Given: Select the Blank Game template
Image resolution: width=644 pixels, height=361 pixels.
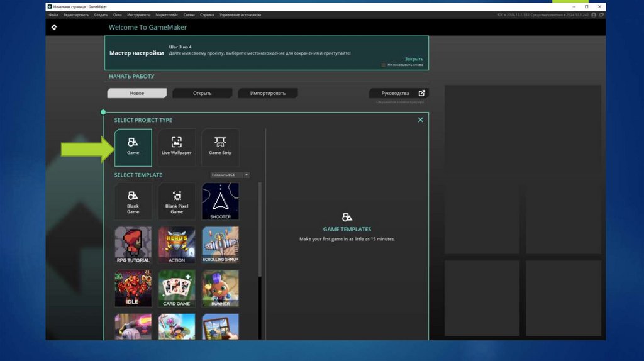Looking at the screenshot, I should tap(133, 201).
